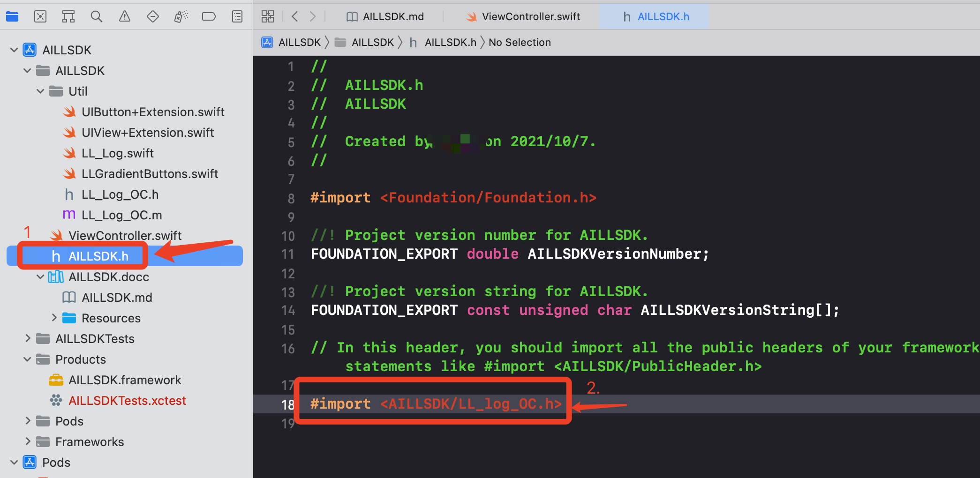Switch to the AILLSDK.md tab
The image size is (980, 478).
[x=385, y=17]
